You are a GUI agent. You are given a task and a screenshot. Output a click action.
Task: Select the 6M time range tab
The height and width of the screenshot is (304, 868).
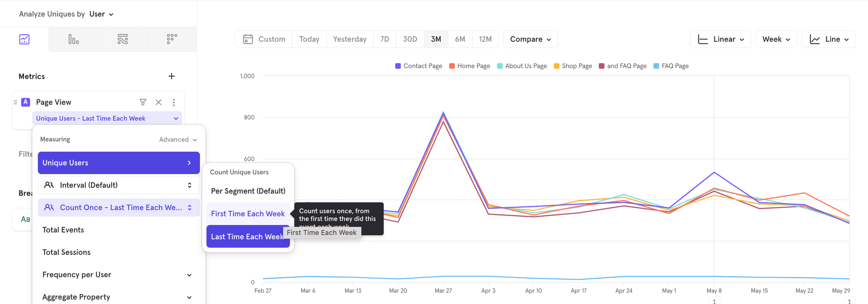tap(460, 40)
